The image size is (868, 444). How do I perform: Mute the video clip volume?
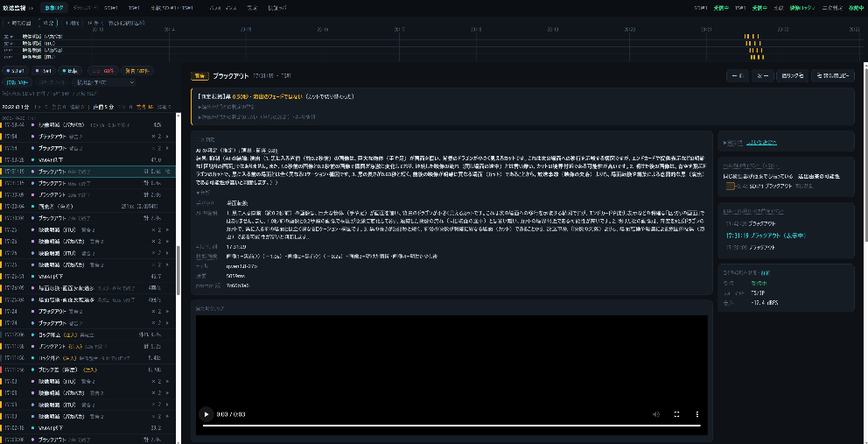pos(656,414)
